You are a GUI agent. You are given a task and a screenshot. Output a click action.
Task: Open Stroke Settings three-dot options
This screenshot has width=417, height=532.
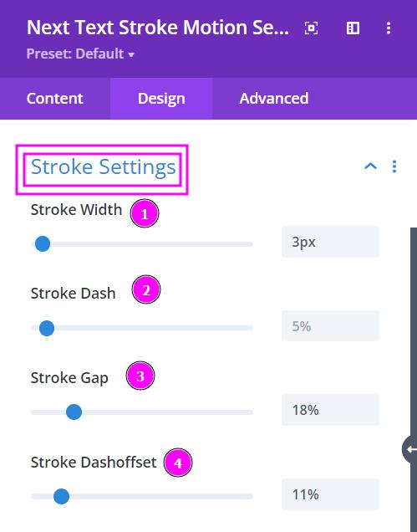tap(394, 166)
